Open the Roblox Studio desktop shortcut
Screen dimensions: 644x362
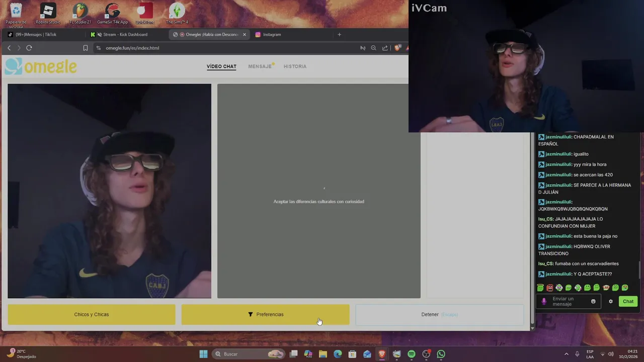point(48,14)
